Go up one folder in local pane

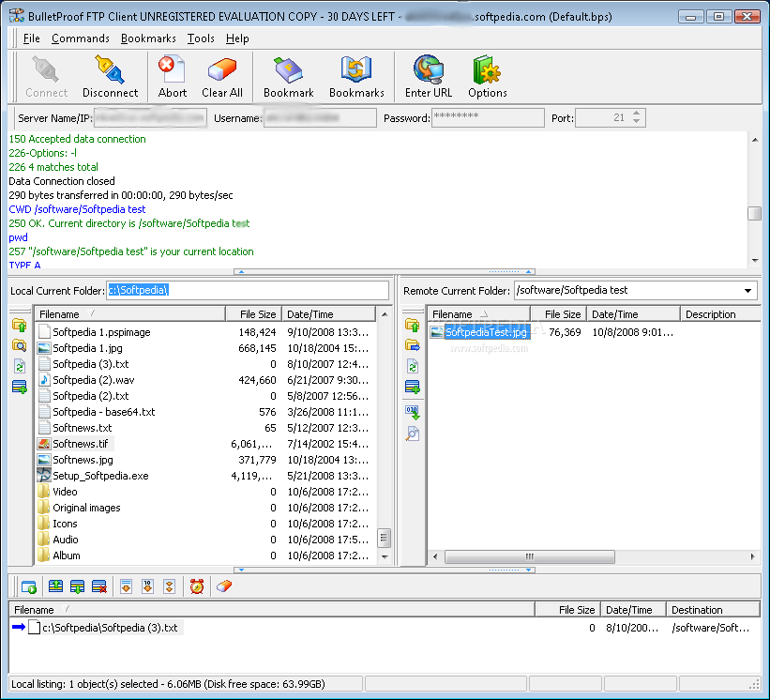pyautogui.click(x=19, y=326)
